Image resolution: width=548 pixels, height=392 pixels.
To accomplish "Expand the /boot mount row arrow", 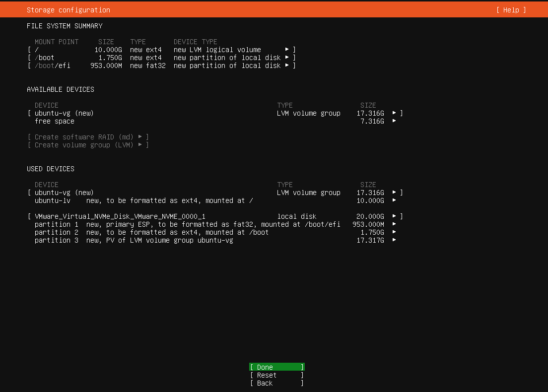I will click(x=287, y=57).
